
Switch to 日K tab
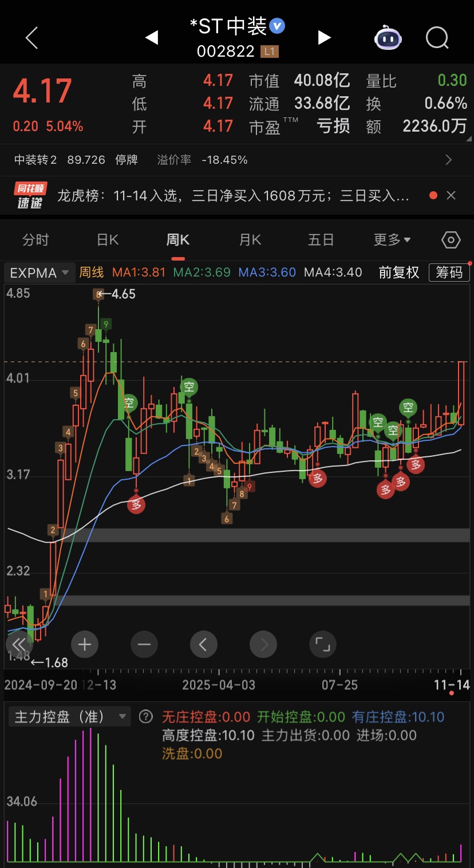click(x=107, y=240)
